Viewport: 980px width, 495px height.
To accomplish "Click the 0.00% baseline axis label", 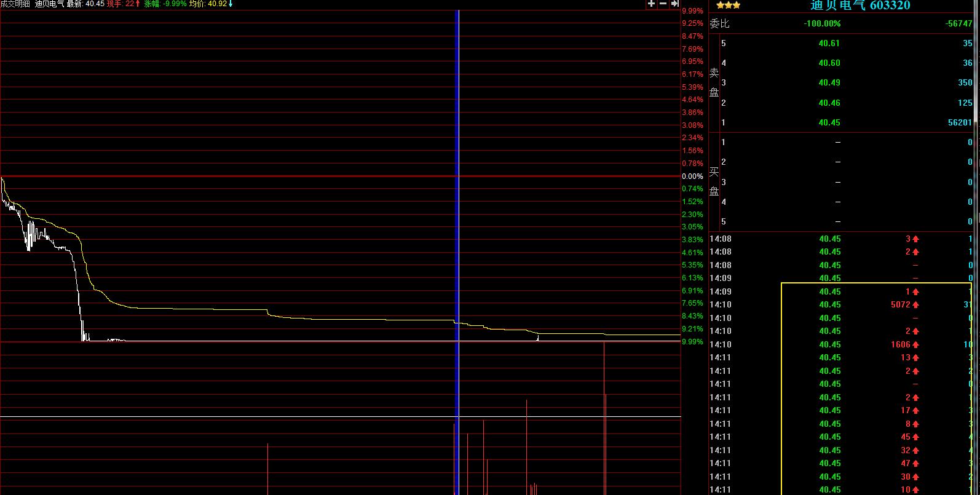I will point(693,176).
